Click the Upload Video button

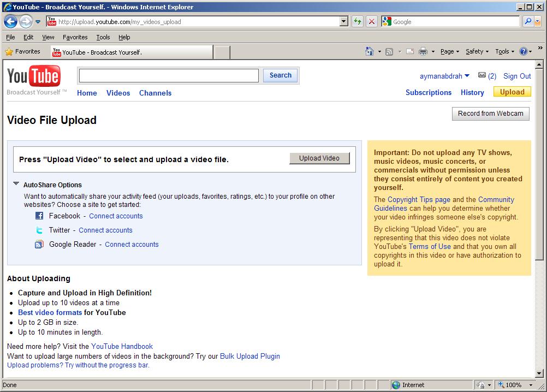[x=319, y=158]
